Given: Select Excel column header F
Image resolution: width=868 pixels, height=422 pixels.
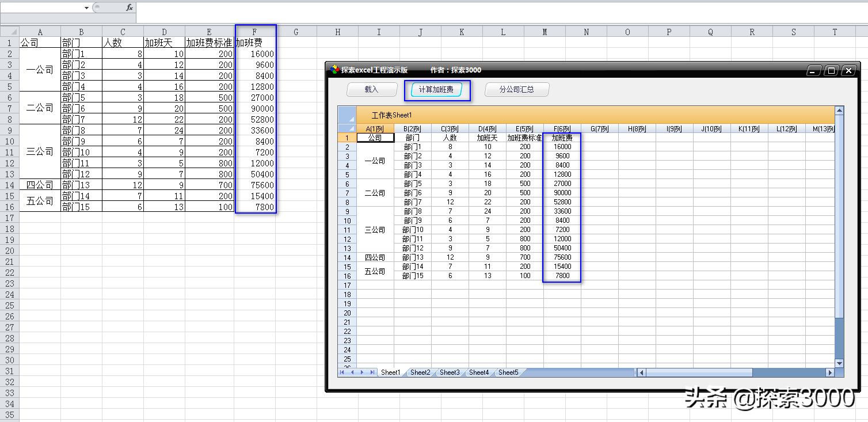Looking at the screenshot, I should (x=254, y=32).
